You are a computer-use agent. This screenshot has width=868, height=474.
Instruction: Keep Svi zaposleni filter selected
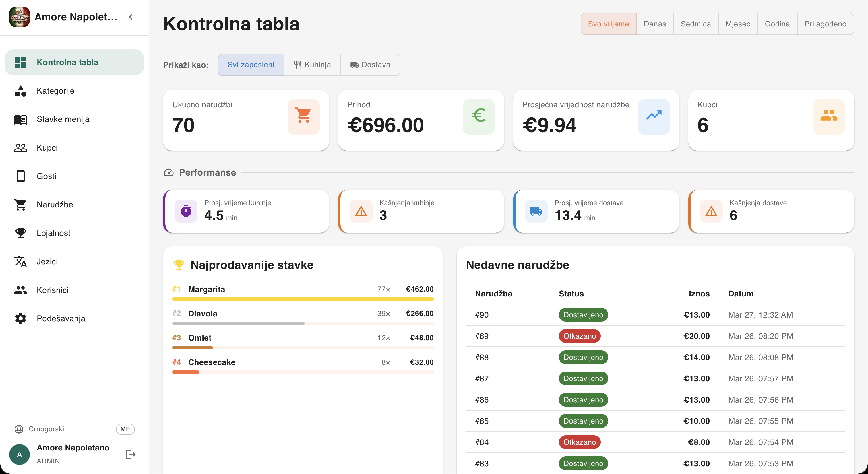251,65
